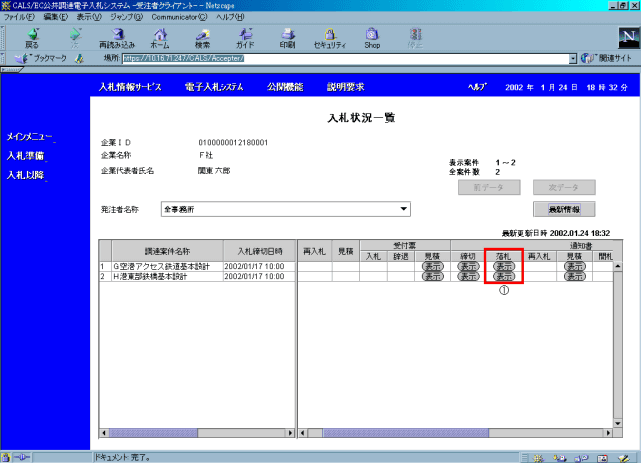Select the 電子入札システム header tab
The height and width of the screenshot is (463, 641).
[x=214, y=87]
